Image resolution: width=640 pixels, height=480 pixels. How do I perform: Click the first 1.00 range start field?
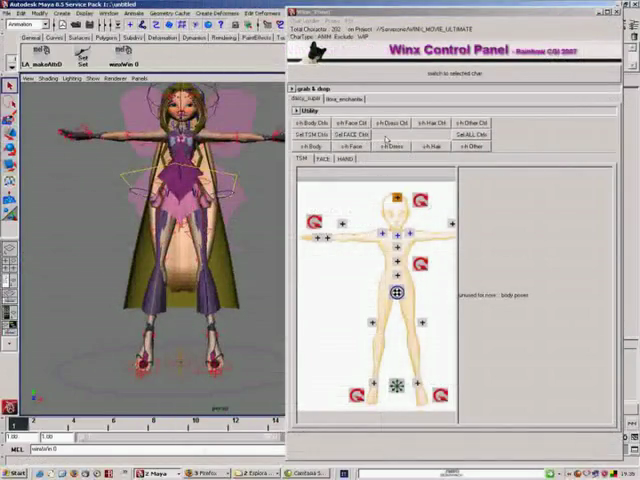(x=21, y=437)
